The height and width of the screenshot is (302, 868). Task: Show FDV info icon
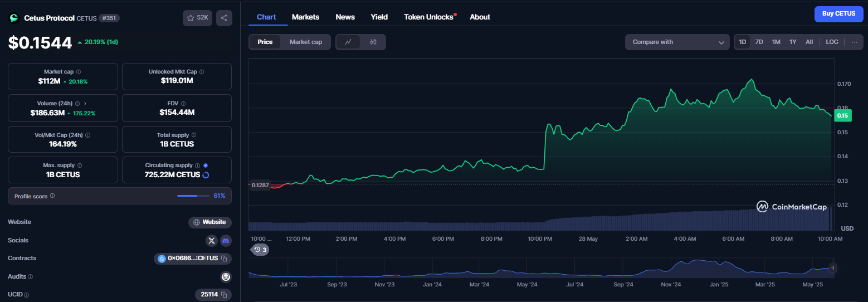[x=183, y=104]
